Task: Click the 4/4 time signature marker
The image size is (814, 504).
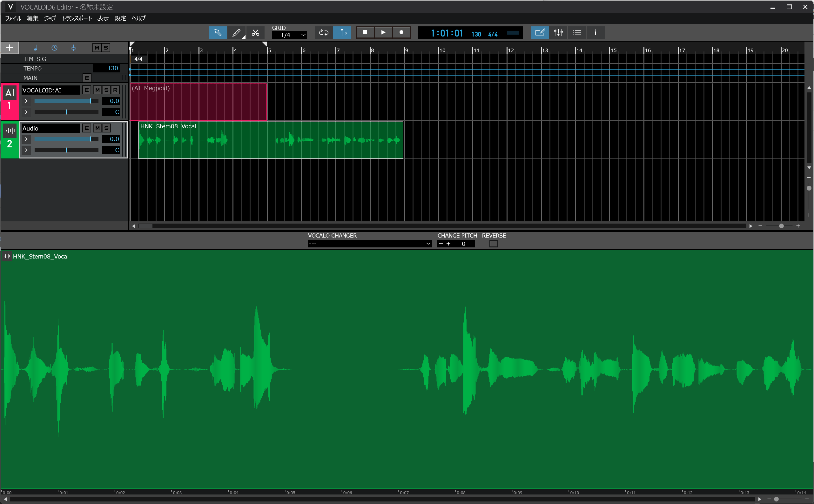Action: [x=138, y=59]
